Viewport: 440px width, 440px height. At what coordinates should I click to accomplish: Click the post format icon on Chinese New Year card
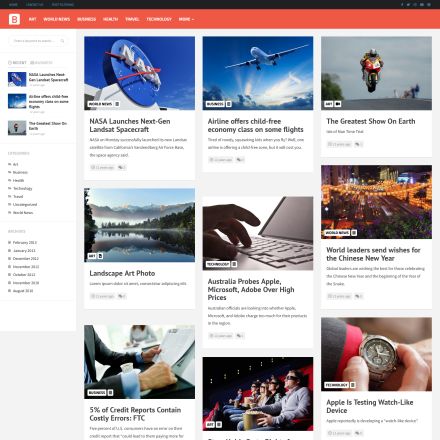click(354, 233)
